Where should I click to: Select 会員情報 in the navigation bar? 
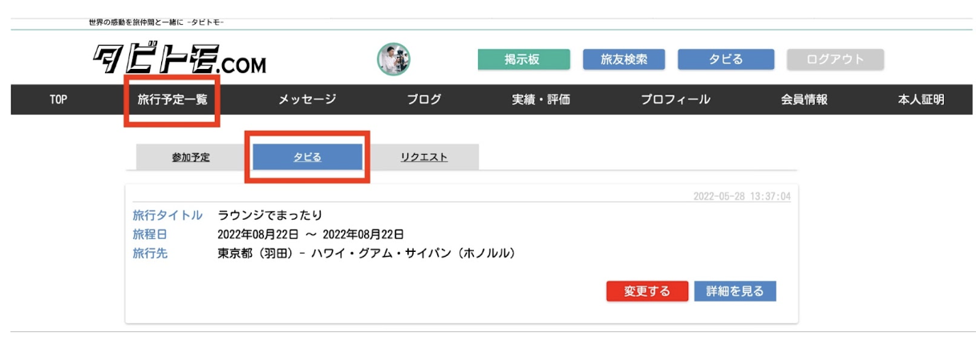coord(804,99)
